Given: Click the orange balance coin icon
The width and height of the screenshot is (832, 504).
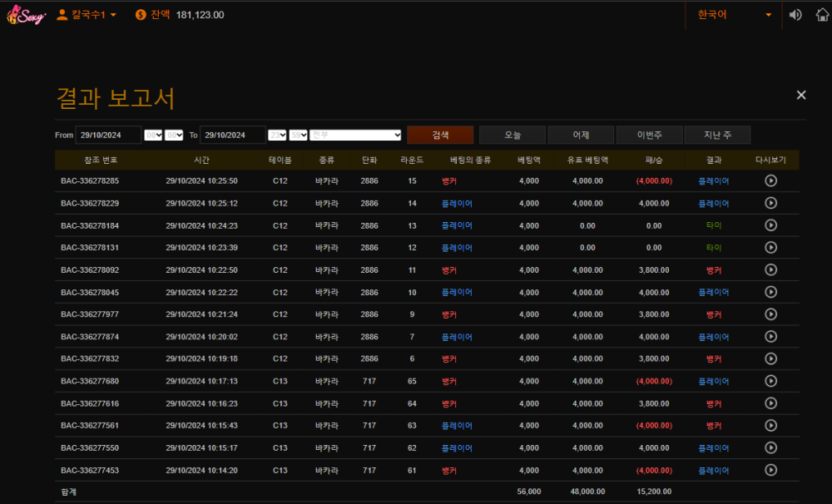Looking at the screenshot, I should [x=141, y=15].
